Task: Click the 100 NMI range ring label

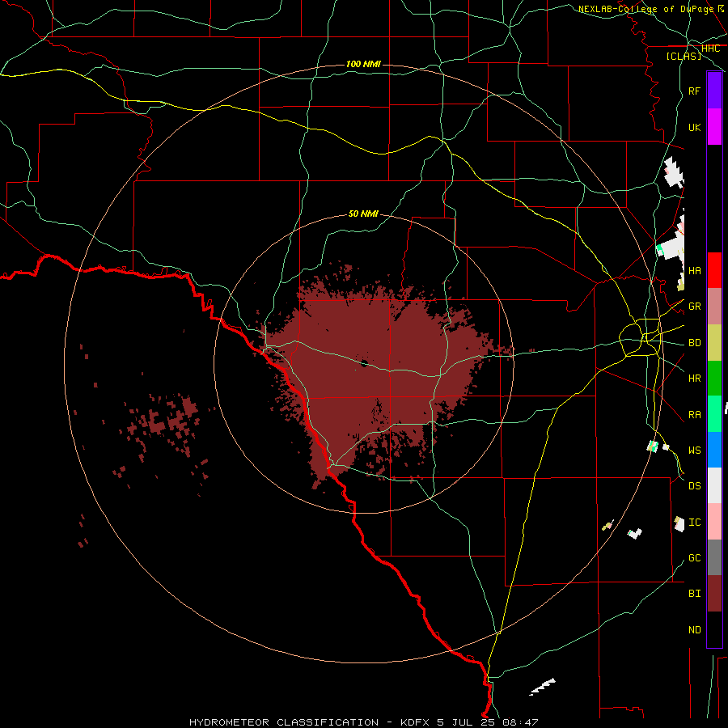Action: (363, 64)
